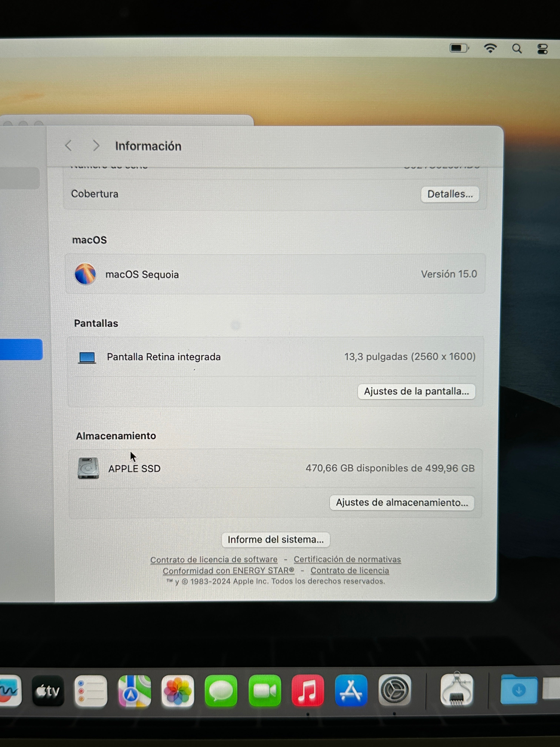Open the Contrato de licencia link
The height and width of the screenshot is (747, 560).
pyautogui.click(x=350, y=570)
